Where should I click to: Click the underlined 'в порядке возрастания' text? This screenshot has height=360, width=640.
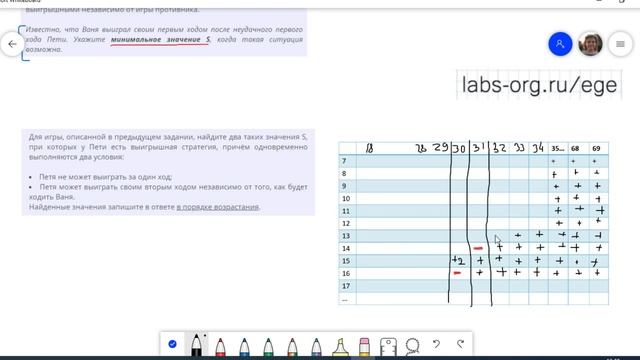(218, 207)
